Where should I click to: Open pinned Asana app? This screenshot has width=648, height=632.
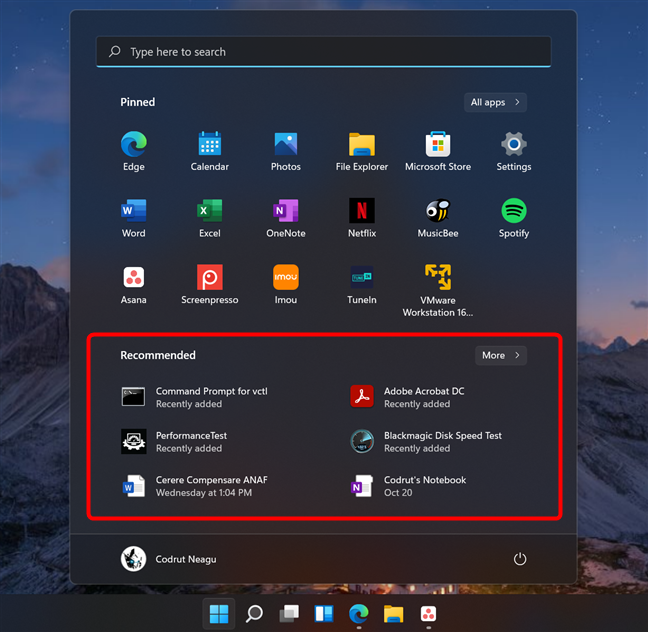tap(133, 284)
